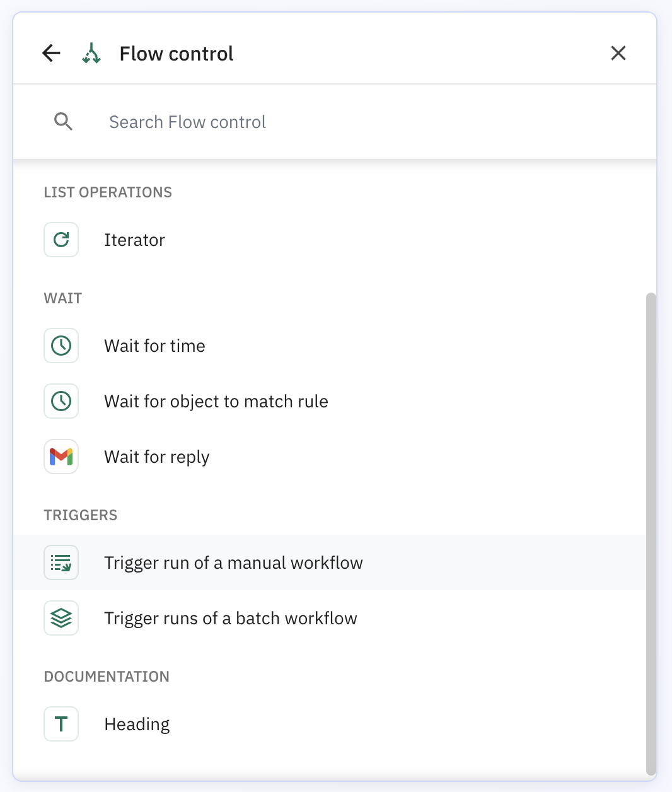672x792 pixels.
Task: Select the Iterator list operation
Action: tap(134, 240)
